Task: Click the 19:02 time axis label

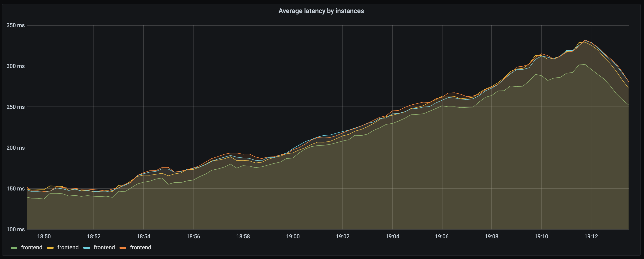Action: tap(342, 236)
